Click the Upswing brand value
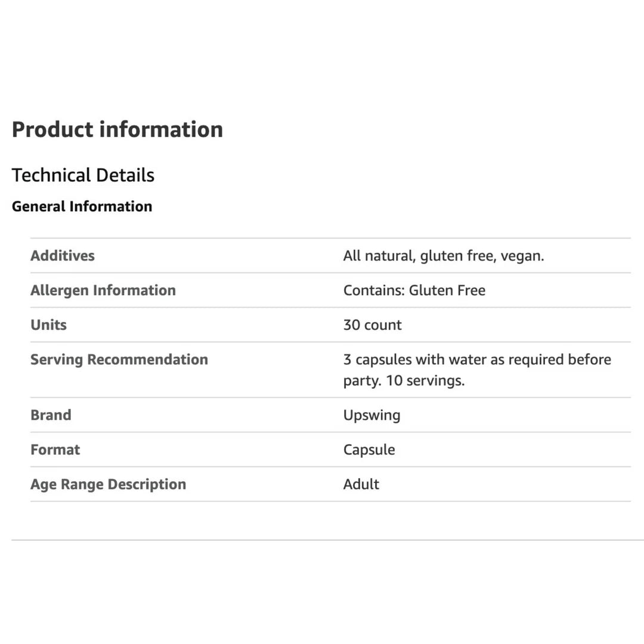The width and height of the screenshot is (644, 644). pos(371,415)
